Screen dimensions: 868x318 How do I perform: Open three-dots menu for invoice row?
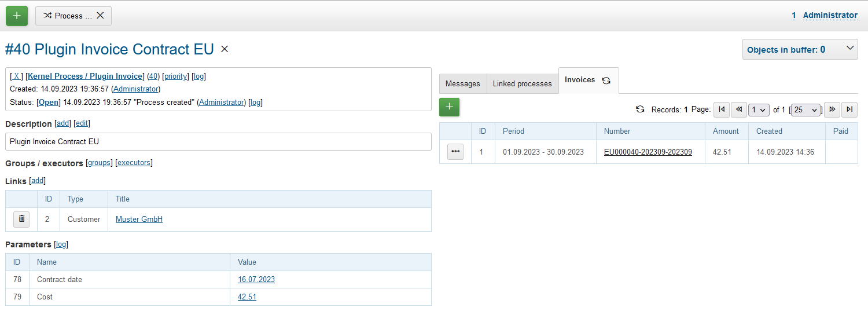click(x=455, y=152)
